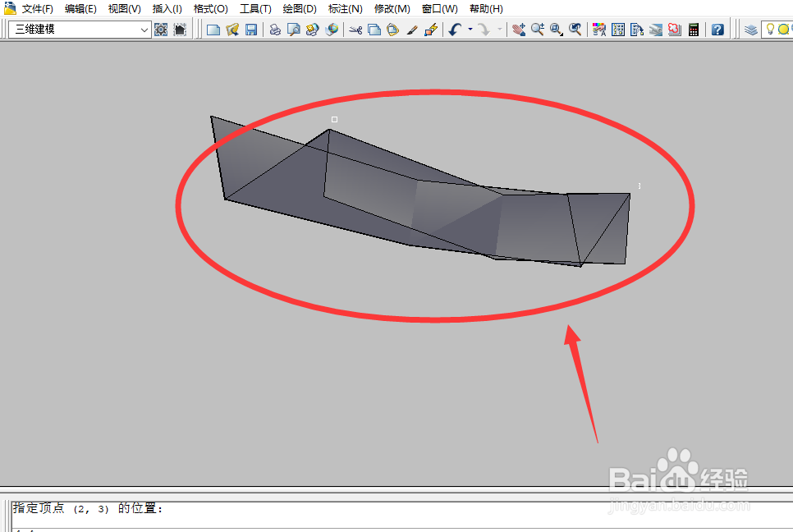Plot the drawing with printer icon
Viewport: 793px width, 532px height.
tap(275, 30)
